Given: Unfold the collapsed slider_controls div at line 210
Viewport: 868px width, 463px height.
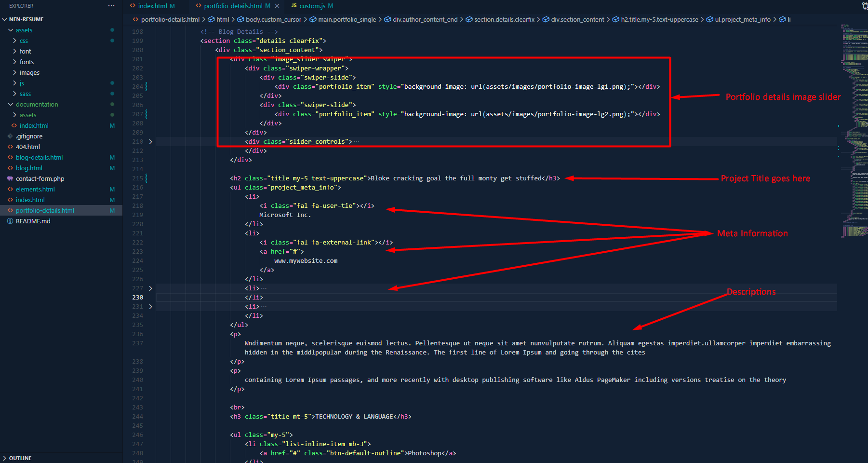Looking at the screenshot, I should point(150,142).
